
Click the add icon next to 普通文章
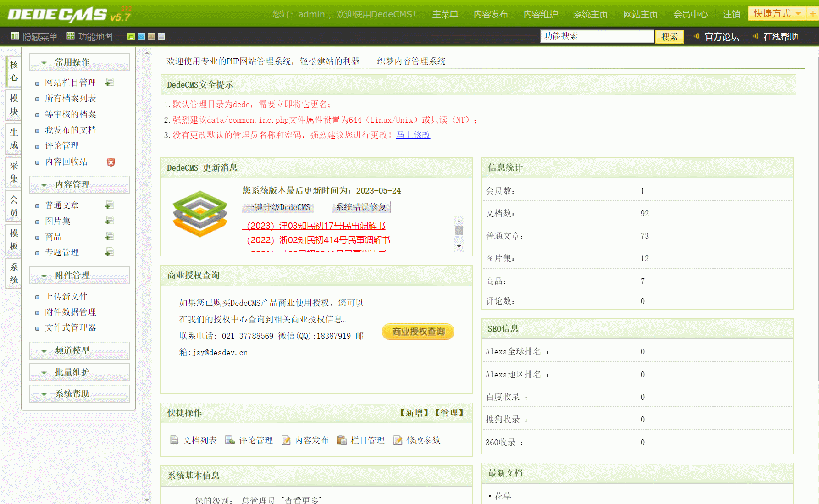tap(110, 205)
